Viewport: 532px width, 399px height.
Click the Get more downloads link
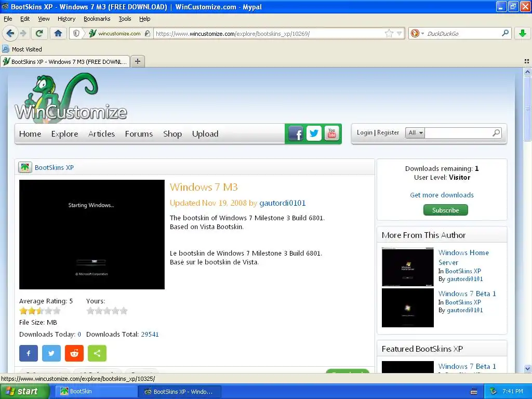(x=442, y=195)
